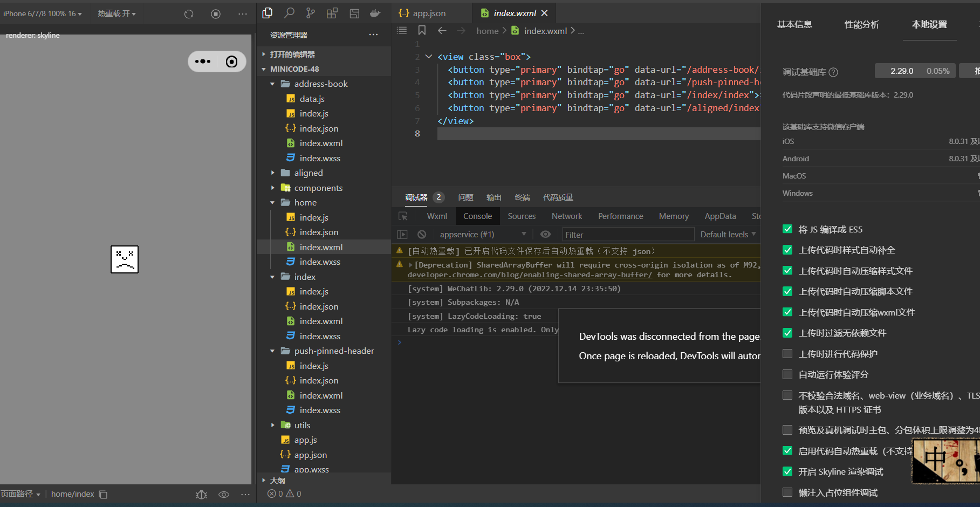Click the stop record icon in simulator toolbar
Image resolution: width=980 pixels, height=507 pixels.
pos(216,14)
